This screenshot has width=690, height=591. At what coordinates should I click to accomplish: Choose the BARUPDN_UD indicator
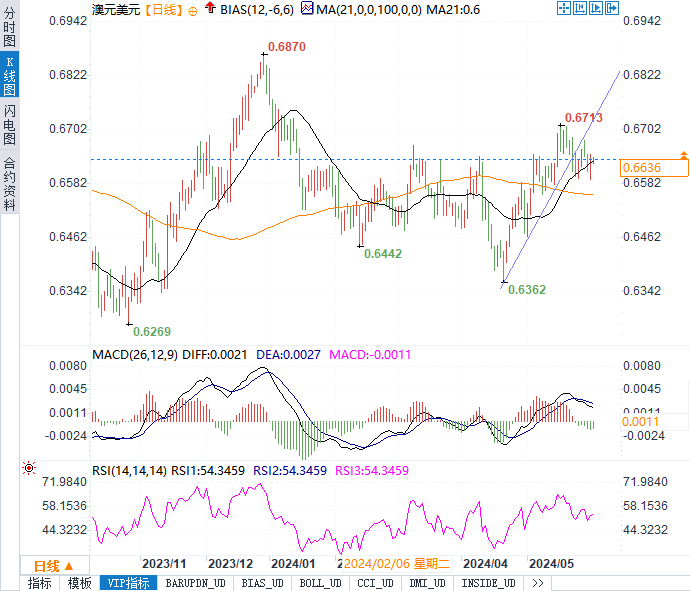tap(195, 583)
